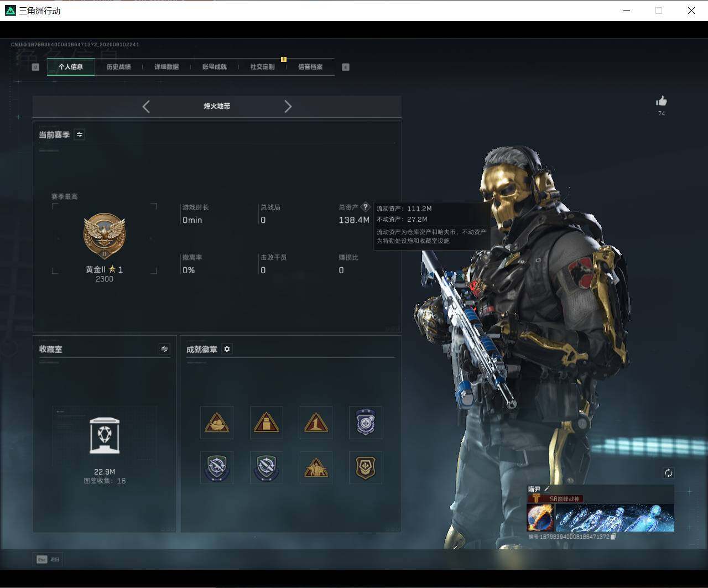Image resolution: width=708 pixels, height=588 pixels.
Task: Open the gear settings for 成就徽章
Action: pyautogui.click(x=227, y=349)
